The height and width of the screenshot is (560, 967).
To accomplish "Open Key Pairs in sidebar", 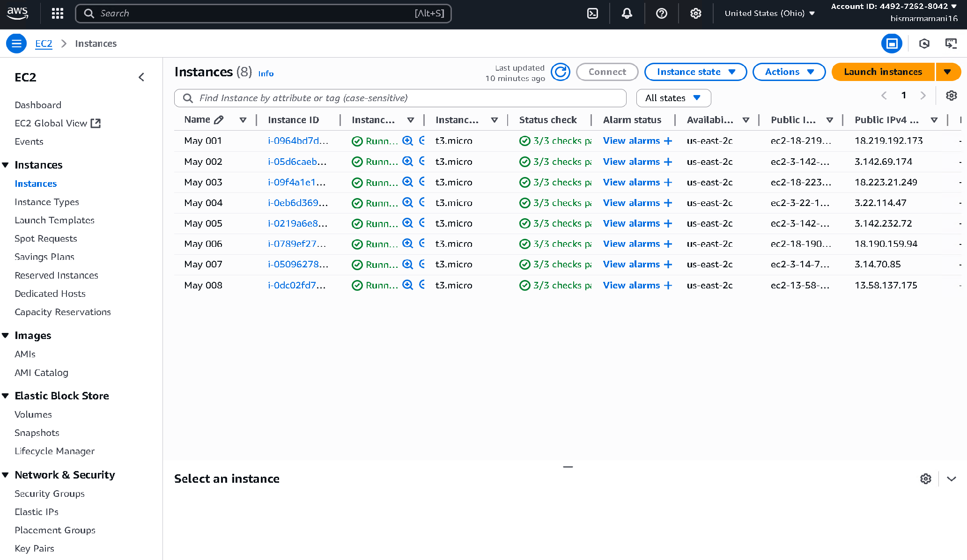I will 34,548.
